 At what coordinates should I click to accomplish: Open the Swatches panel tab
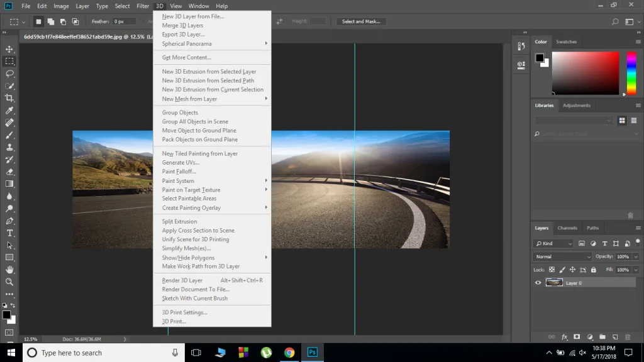pyautogui.click(x=566, y=41)
